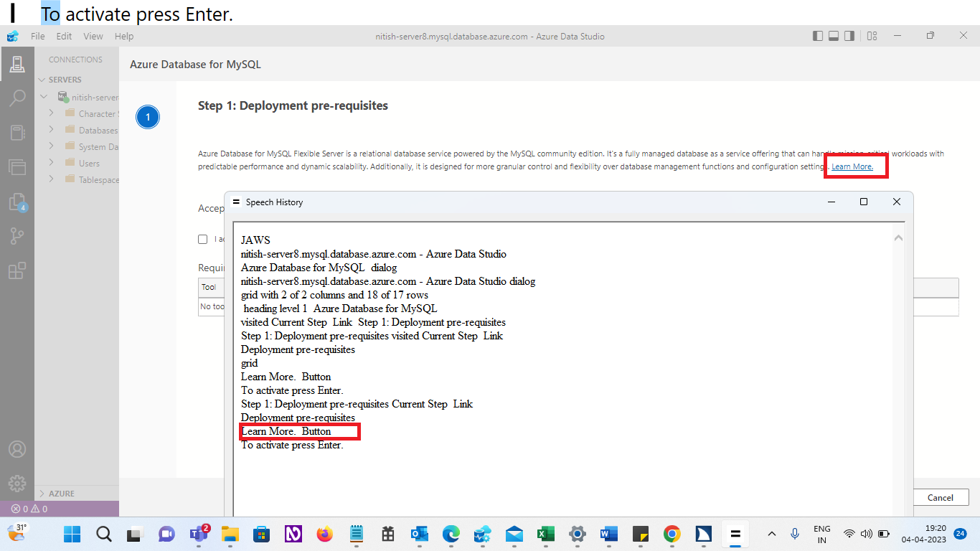Open the View menu
Image resolution: width=980 pixels, height=551 pixels.
pyautogui.click(x=93, y=36)
